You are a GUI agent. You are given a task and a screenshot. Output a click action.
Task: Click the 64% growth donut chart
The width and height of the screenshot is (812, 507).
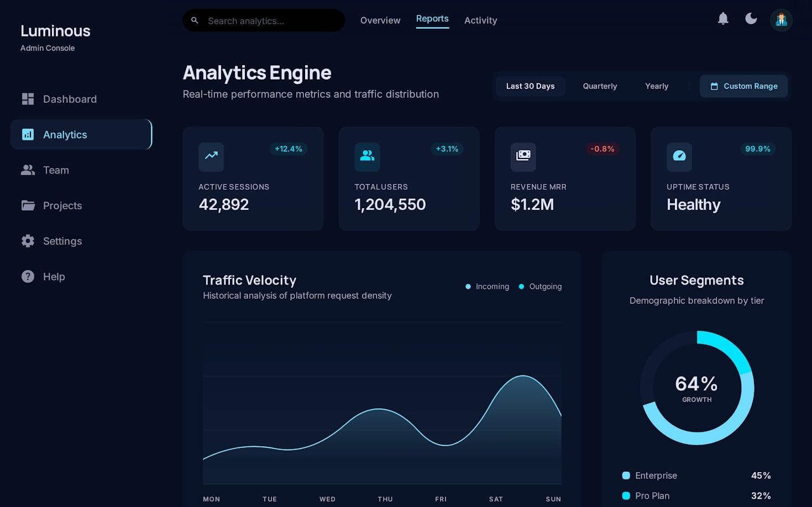pyautogui.click(x=697, y=388)
